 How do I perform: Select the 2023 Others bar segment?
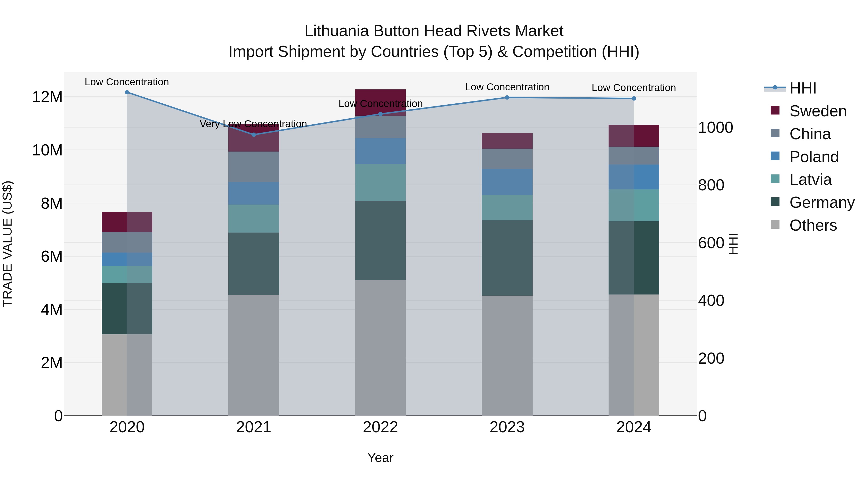pos(507,356)
